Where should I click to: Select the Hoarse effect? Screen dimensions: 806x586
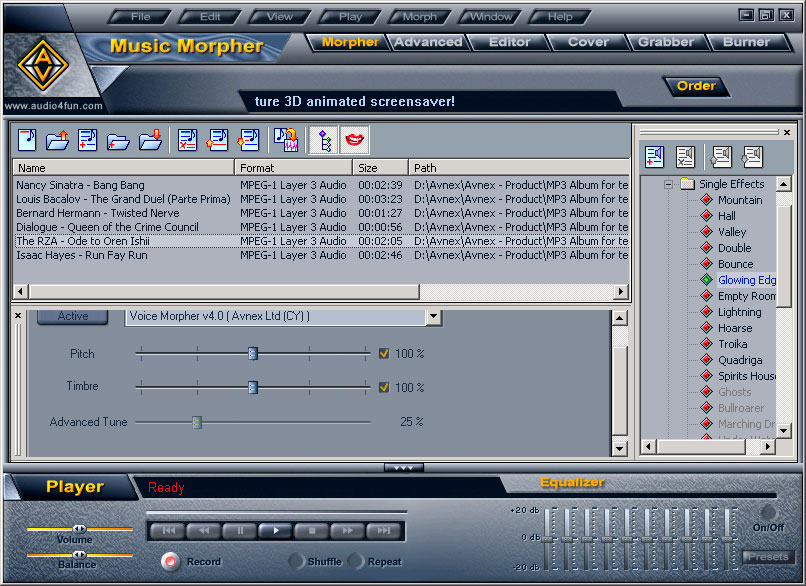click(x=735, y=328)
